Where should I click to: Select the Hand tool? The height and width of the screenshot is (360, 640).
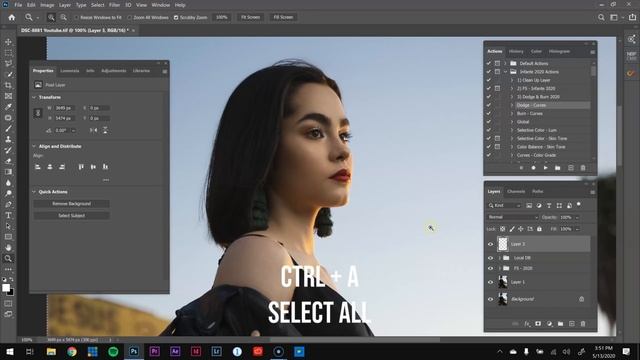click(x=8, y=247)
